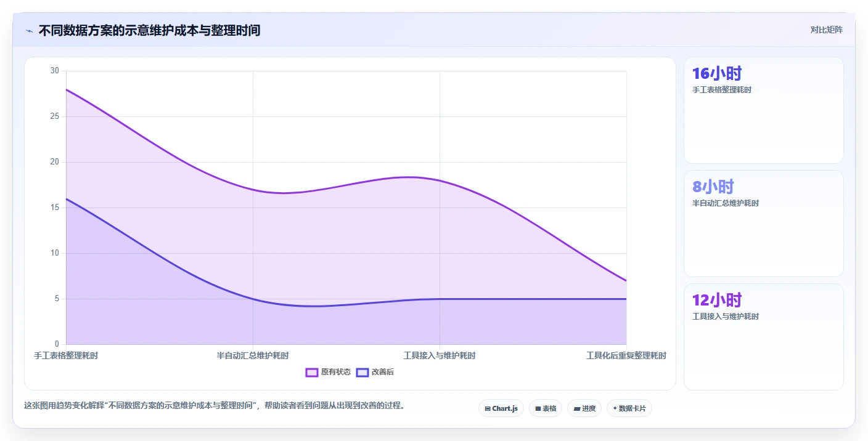This screenshot has width=868, height=441.
Task: Toggle the 改善后 legend swatch
Action: [362, 372]
